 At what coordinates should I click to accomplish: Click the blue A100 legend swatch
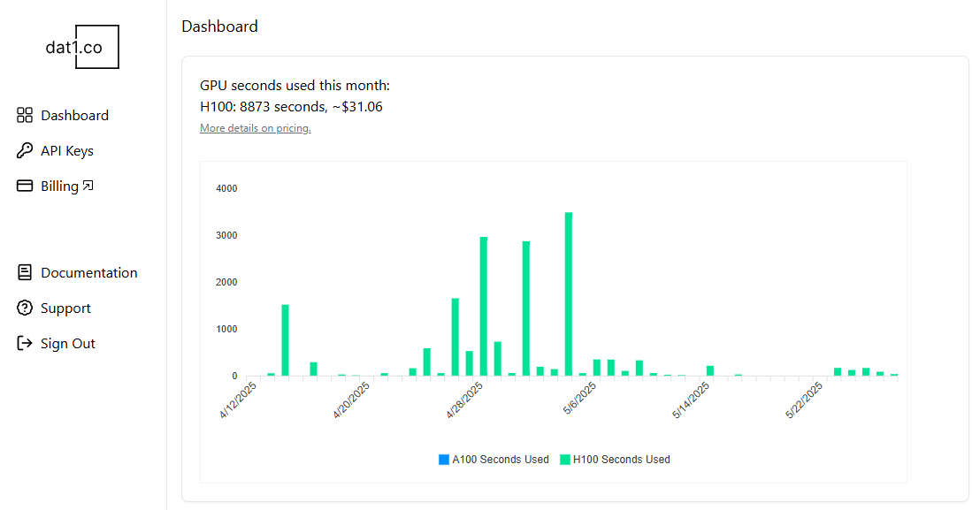[x=444, y=460]
